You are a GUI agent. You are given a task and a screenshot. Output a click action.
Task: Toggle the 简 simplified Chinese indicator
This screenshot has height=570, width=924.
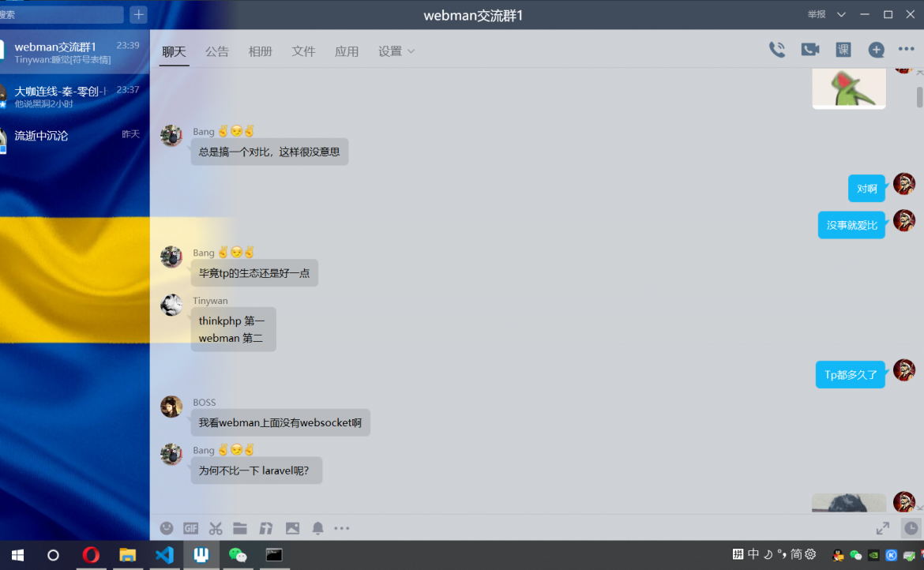tap(796, 554)
